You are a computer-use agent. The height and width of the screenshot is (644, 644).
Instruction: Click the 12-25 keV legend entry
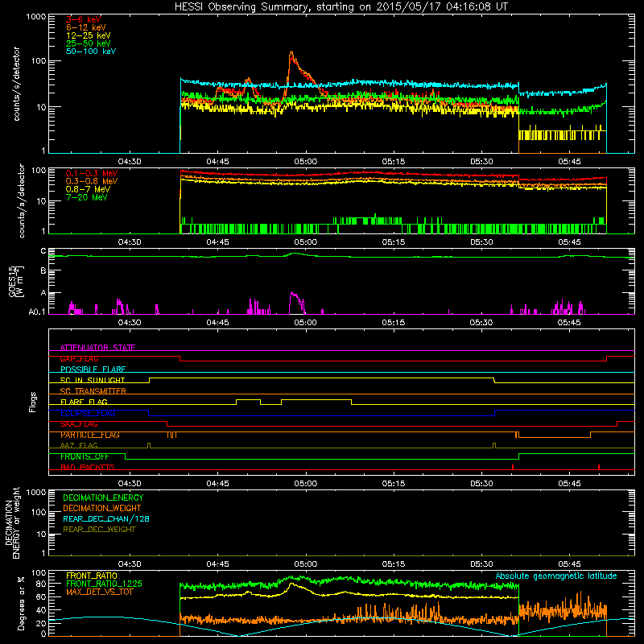(88, 35)
